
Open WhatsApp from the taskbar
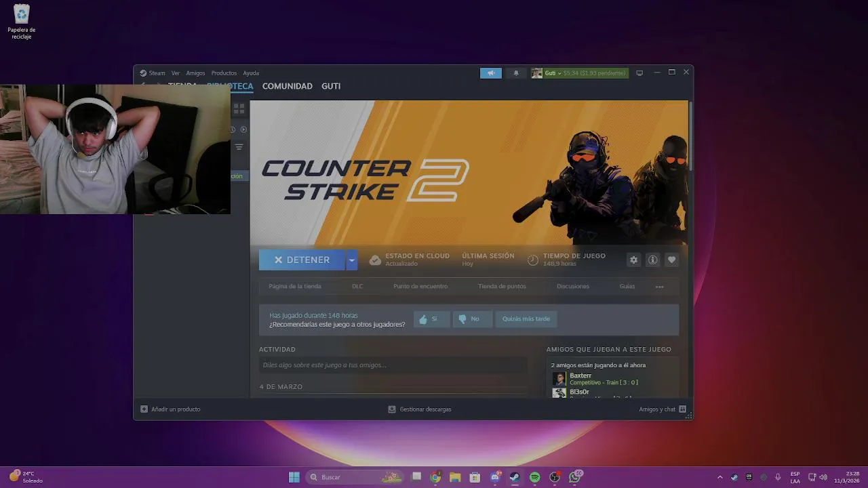click(574, 477)
